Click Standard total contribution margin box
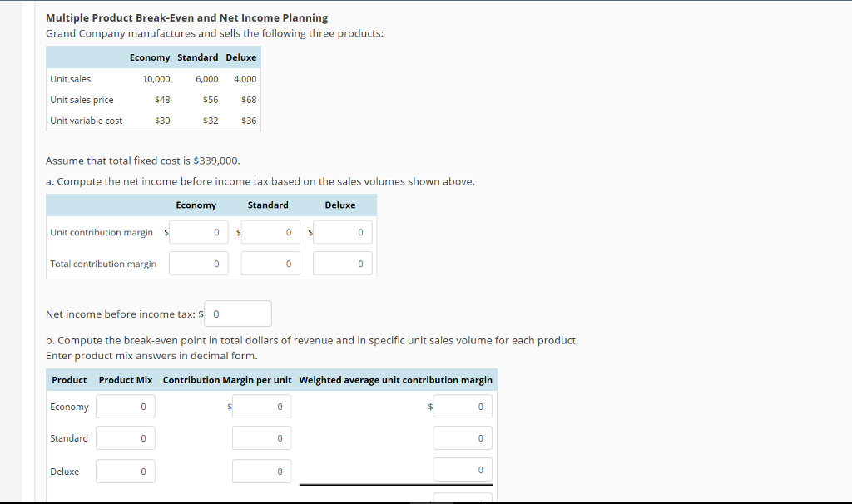 point(270,264)
